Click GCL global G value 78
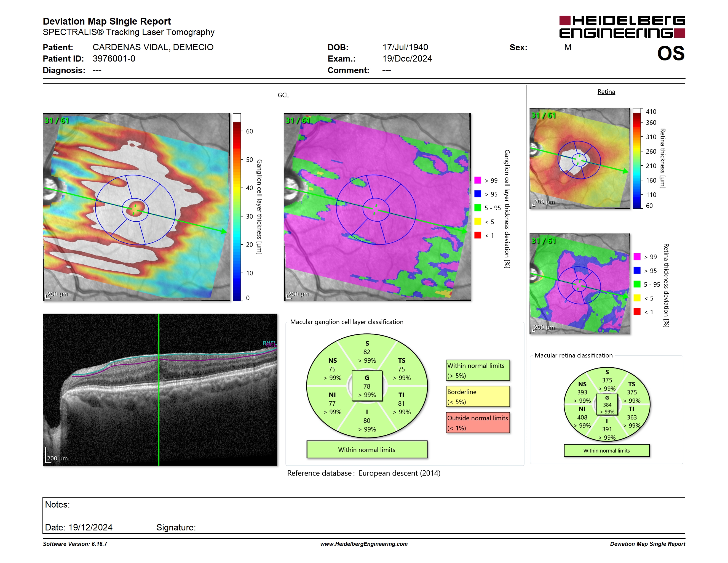Screen dimensions: 728x563 tap(367, 386)
